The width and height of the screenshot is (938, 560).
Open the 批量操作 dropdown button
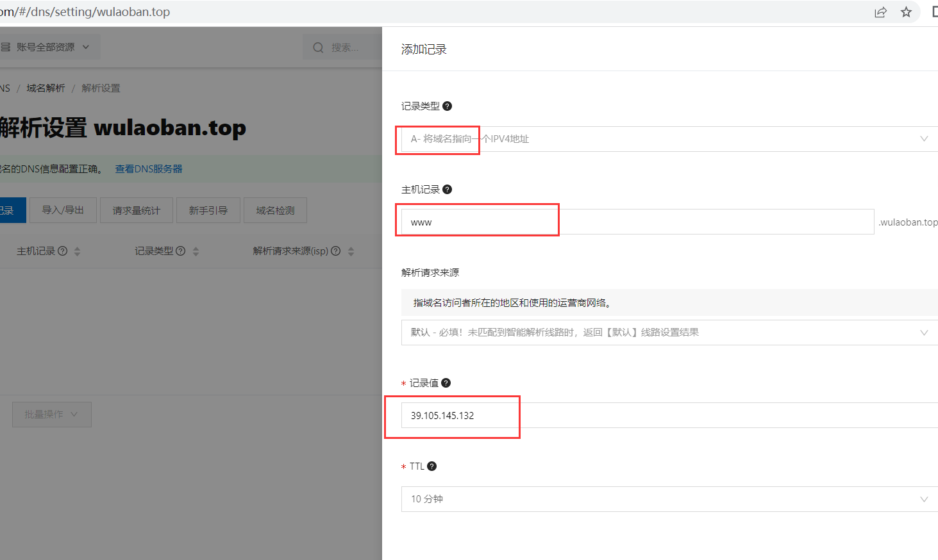[52, 415]
